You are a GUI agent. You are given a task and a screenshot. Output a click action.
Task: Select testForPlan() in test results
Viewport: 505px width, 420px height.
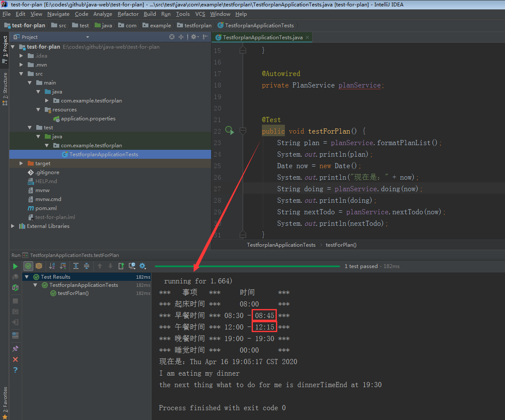click(x=73, y=293)
